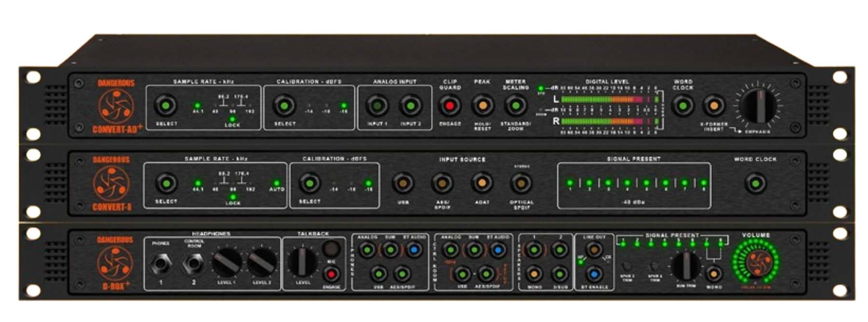The image size is (868, 322).
Task: Click the VOLUME knob with LED ring
Action: 756,263
